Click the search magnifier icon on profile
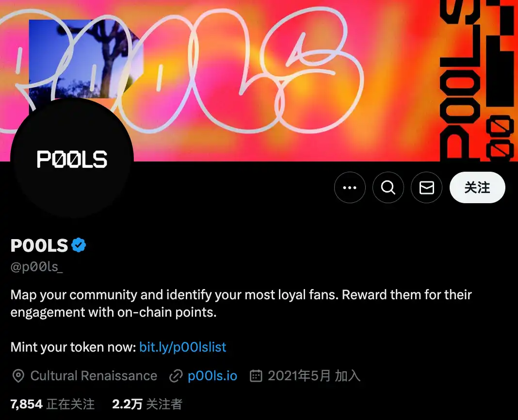Viewport: 518px width, 420px height. (x=388, y=187)
